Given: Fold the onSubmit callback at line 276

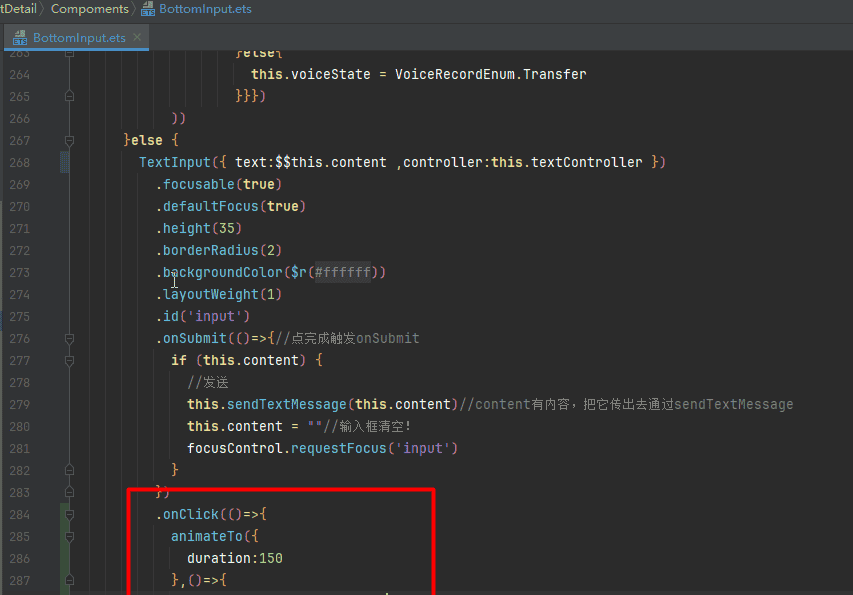Looking at the screenshot, I should 70,338.
